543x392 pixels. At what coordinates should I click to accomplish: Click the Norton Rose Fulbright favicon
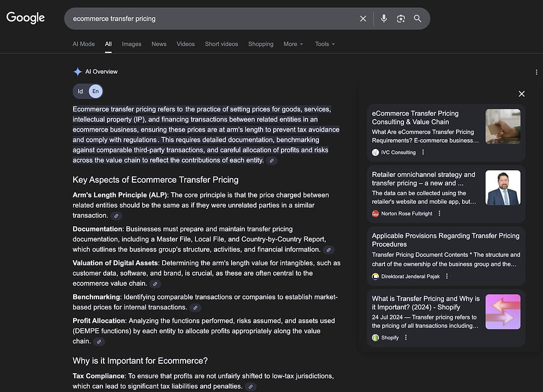tap(376, 213)
